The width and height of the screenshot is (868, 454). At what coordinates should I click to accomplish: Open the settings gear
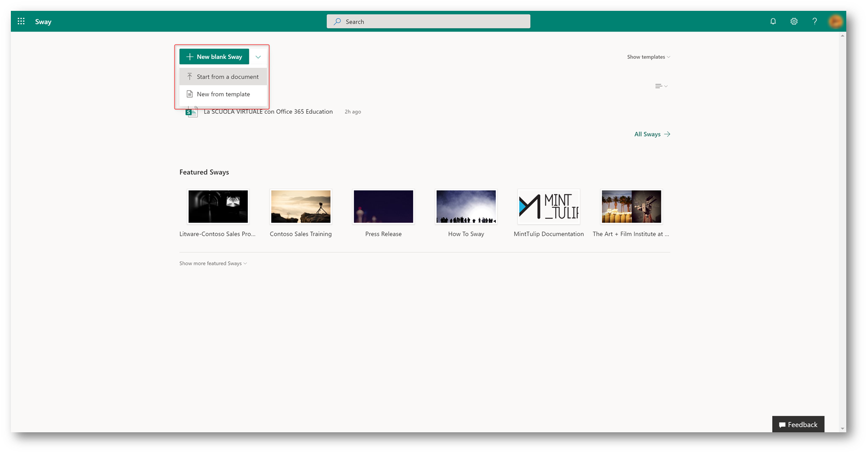point(793,21)
